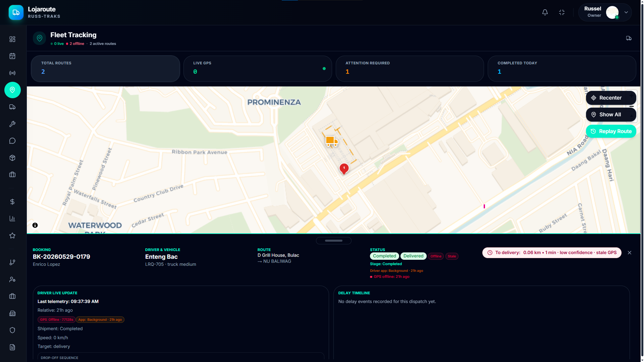
Task: Click booking number BK-20260529-0179
Action: pyautogui.click(x=61, y=257)
